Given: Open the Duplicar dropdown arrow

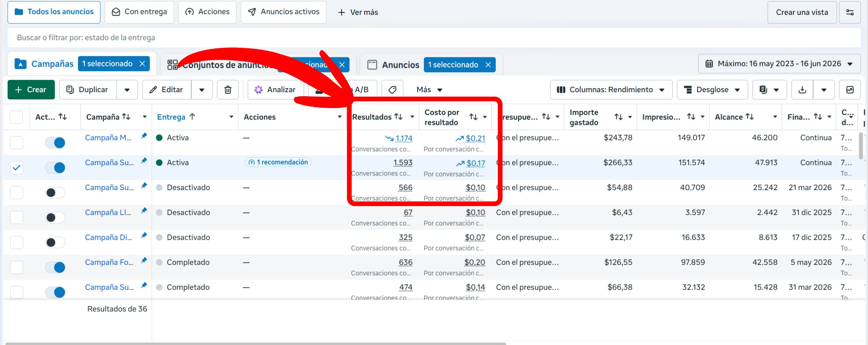Looking at the screenshot, I should [127, 90].
